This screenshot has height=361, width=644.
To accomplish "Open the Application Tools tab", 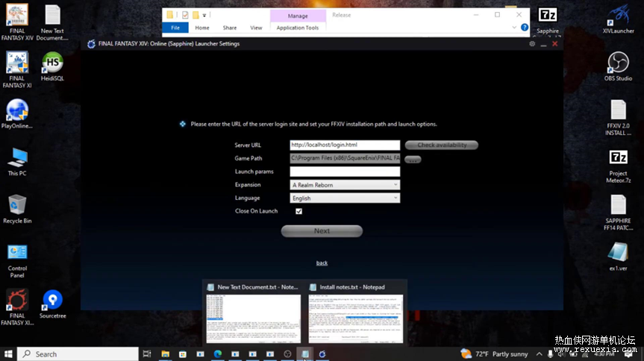I will [x=297, y=28].
